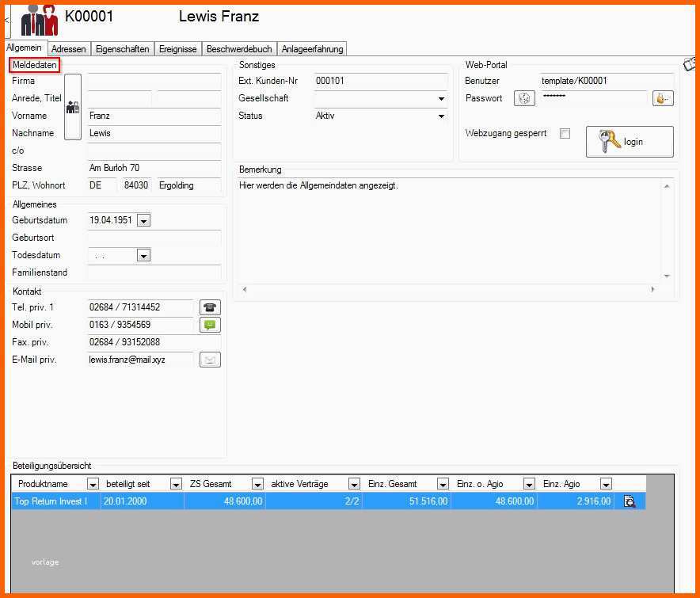Open the Status dropdown
This screenshot has height=598, width=700.
pyautogui.click(x=441, y=116)
